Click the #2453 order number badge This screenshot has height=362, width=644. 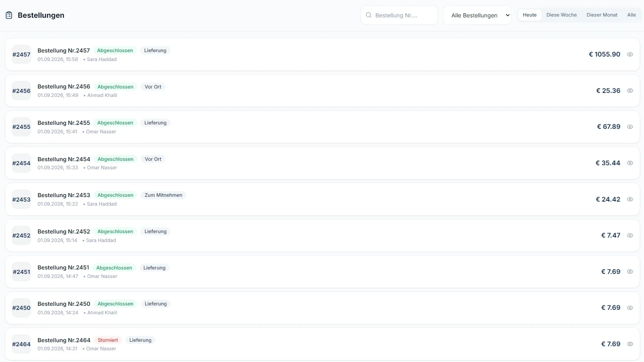point(21,199)
